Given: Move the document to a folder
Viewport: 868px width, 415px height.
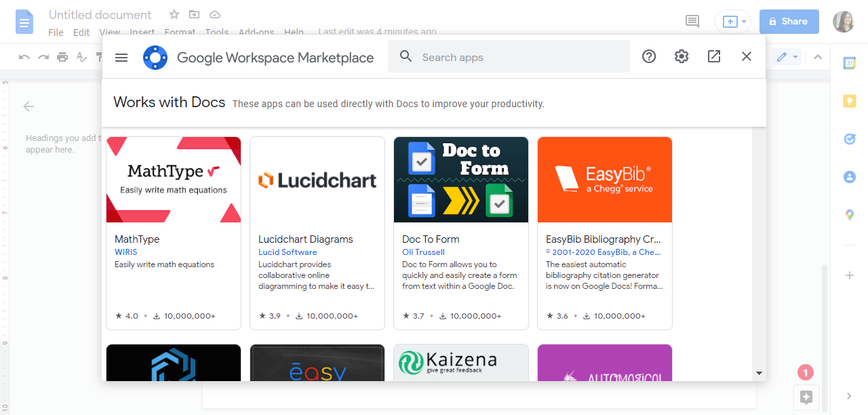Looking at the screenshot, I should click(x=195, y=14).
